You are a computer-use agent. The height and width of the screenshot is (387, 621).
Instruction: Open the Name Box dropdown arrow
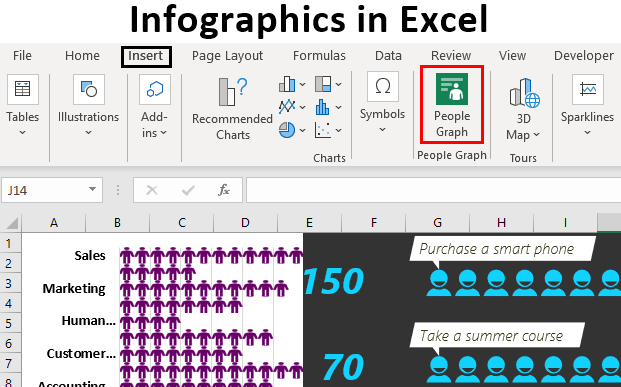[92, 189]
